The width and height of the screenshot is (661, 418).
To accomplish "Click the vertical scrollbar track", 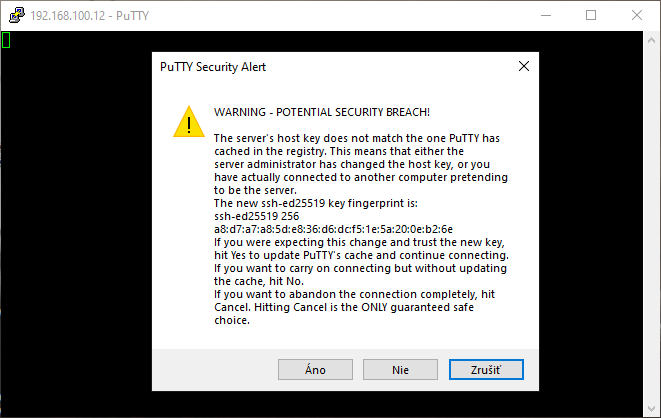I will 651,225.
